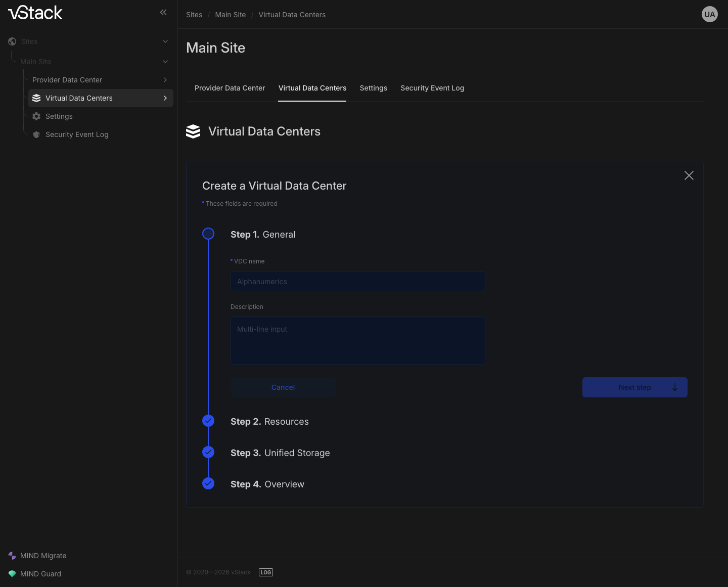Open MIND Migrate link text
The width and height of the screenshot is (728, 587).
pos(43,556)
